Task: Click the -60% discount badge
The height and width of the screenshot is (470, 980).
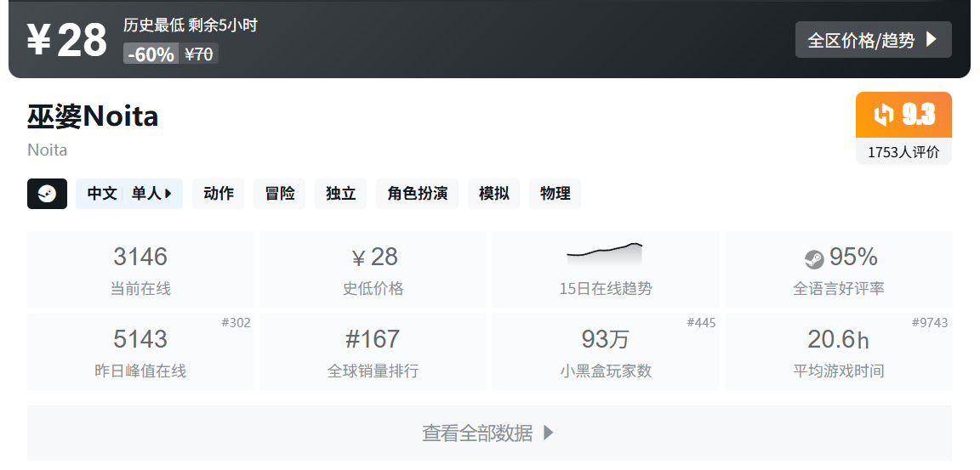Action: [x=151, y=54]
